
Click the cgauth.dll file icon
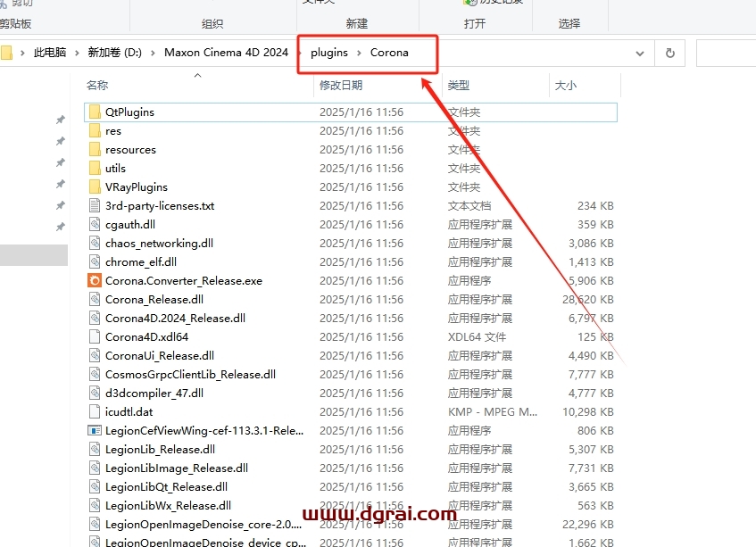pos(95,225)
